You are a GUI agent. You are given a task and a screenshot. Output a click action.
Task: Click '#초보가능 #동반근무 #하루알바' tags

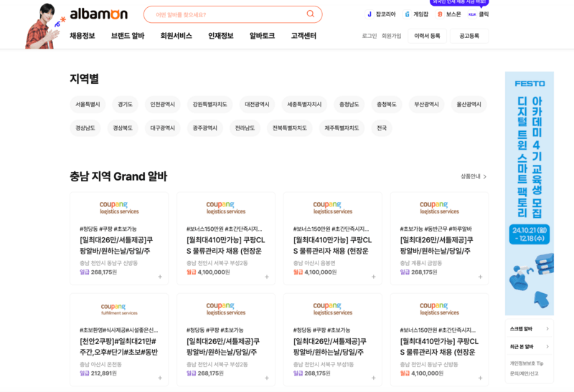436,229
